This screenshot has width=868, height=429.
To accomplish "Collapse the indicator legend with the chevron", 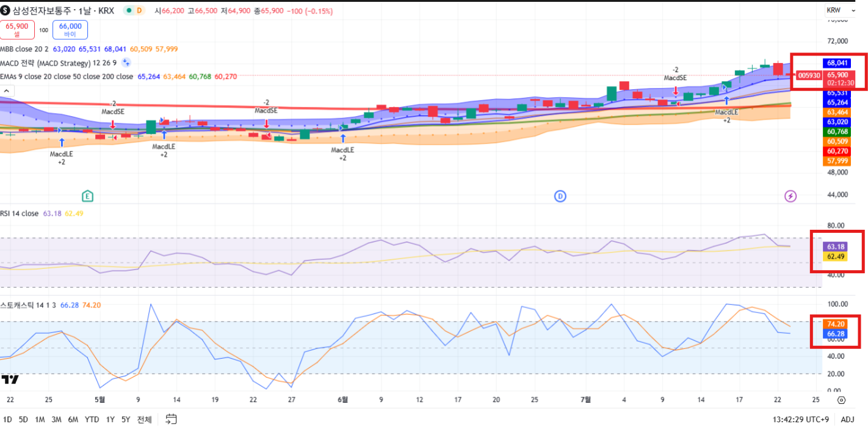I will click(x=6, y=90).
